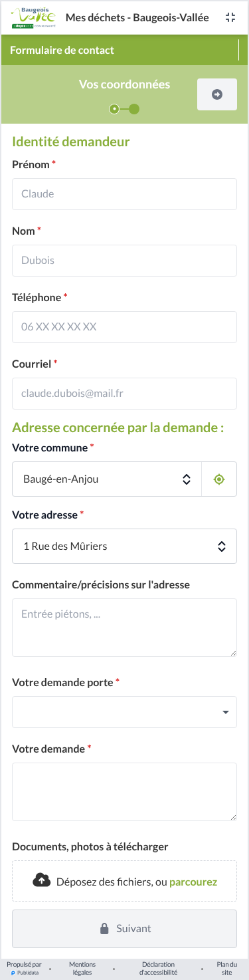
Task: Click the lock icon on Suivant
Action: 104,929
